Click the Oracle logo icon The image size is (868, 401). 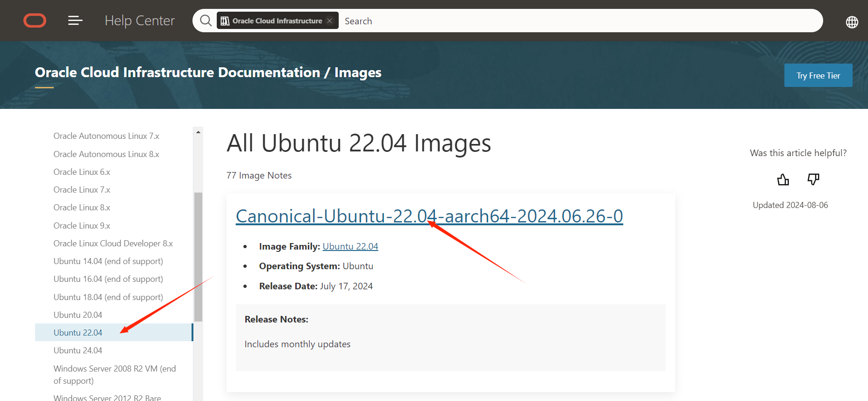click(x=35, y=21)
